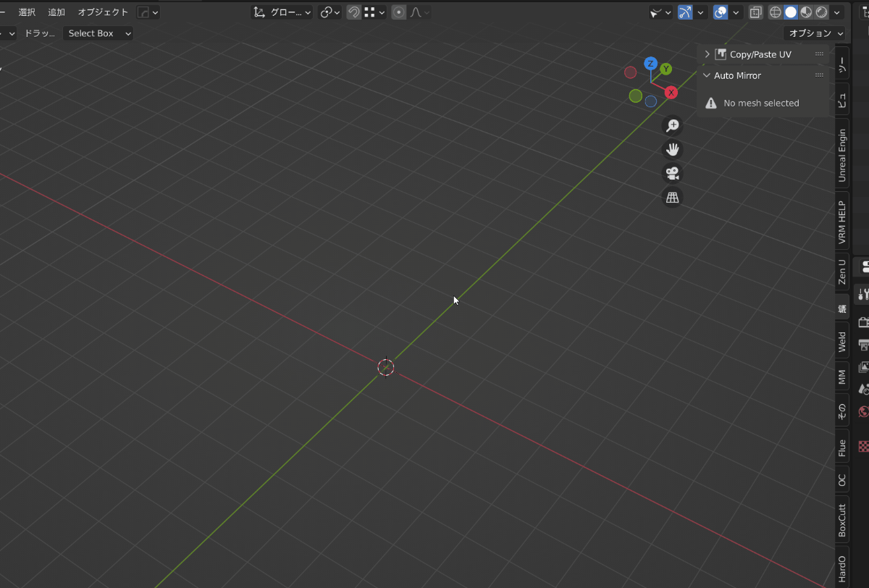Open the Select Box drag dropdown
Screen dimensions: 869x588
pyautogui.click(x=98, y=33)
